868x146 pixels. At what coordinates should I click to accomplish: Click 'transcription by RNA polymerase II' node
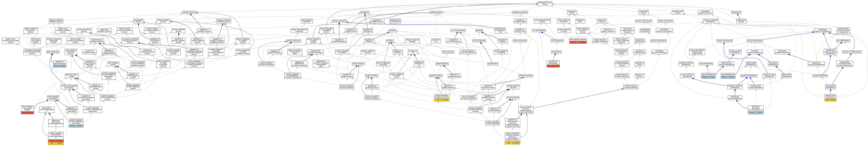pyautogui.click(x=46, y=109)
